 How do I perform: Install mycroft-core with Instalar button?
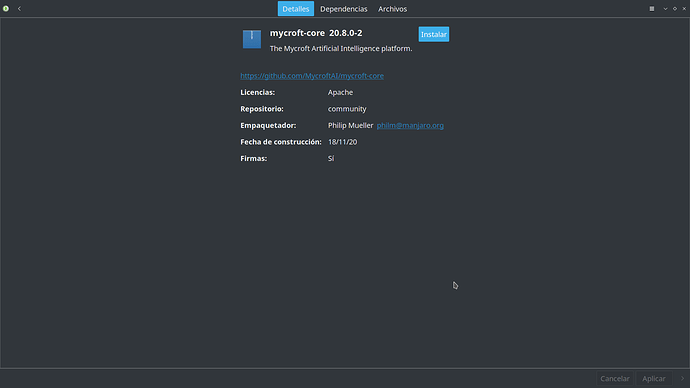pos(434,34)
